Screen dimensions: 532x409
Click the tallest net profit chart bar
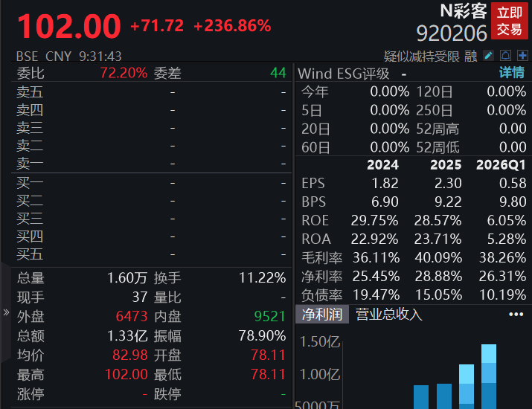coord(489,376)
